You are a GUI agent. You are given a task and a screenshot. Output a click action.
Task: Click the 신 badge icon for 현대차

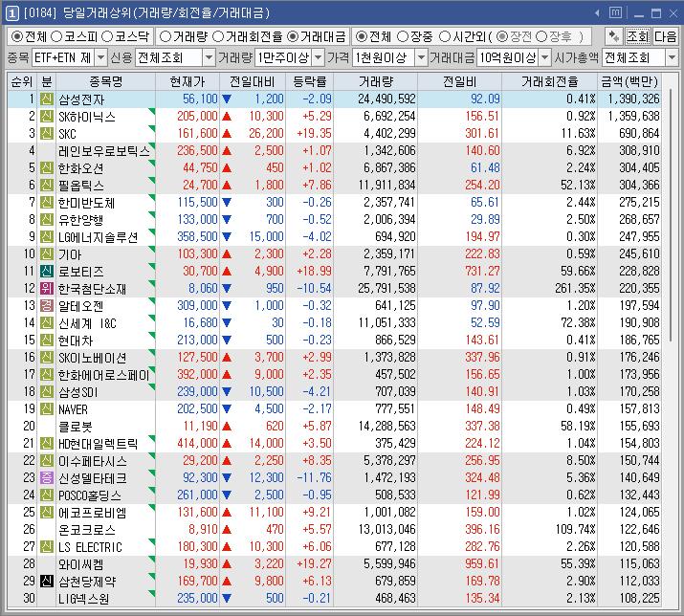(47, 340)
